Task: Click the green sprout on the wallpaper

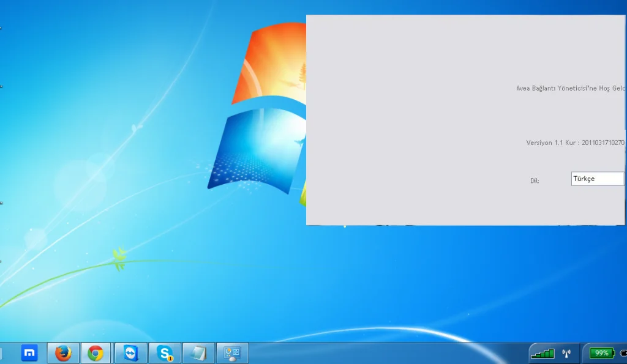Action: tap(119, 258)
